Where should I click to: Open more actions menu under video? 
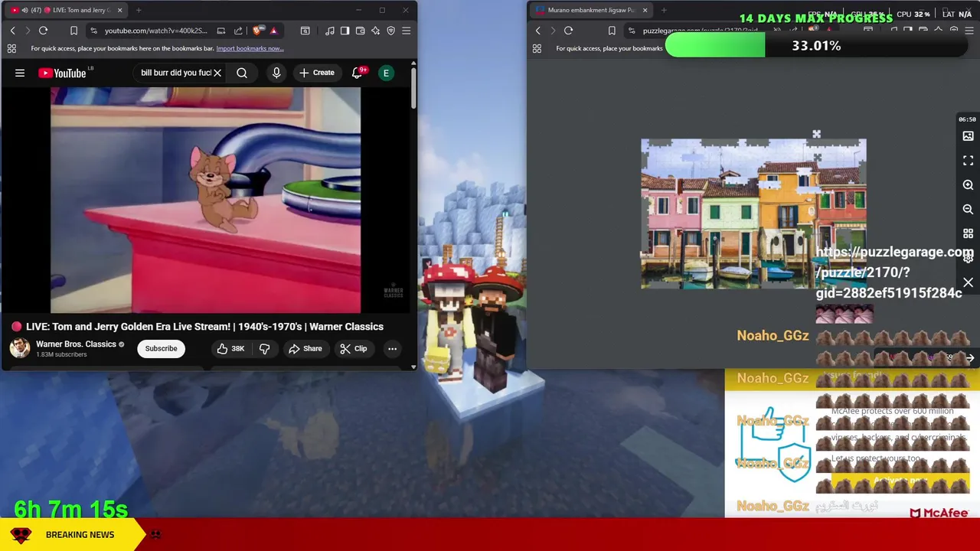tap(392, 348)
